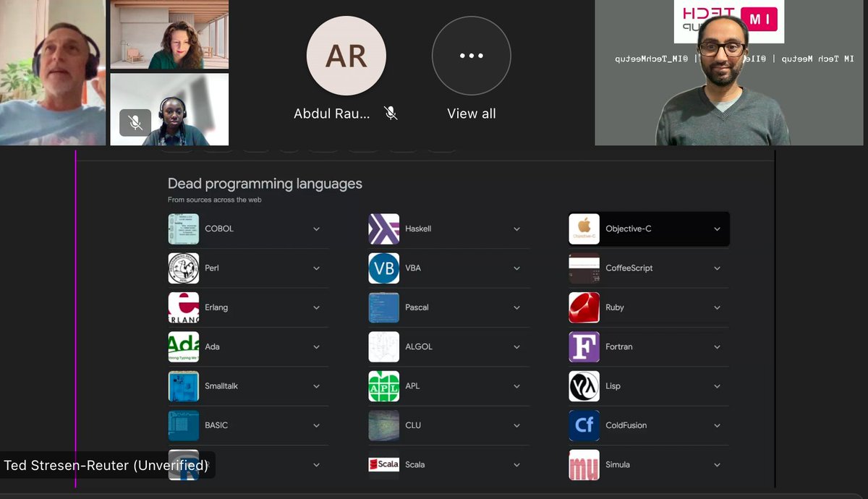The width and height of the screenshot is (868, 499).
Task: Click the CLU text label
Action: click(x=413, y=425)
